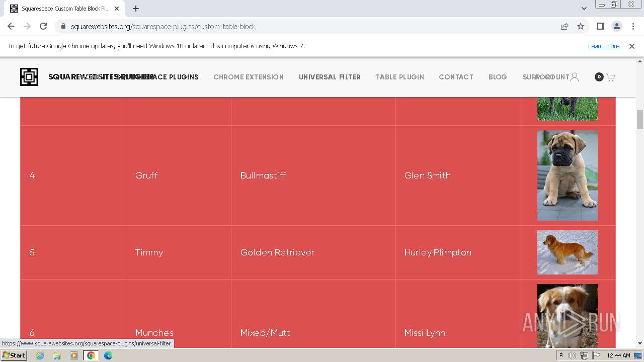Click the taskbar clock showing 12:44 AM
Image resolution: width=644 pixels, height=362 pixels.
[x=618, y=355]
